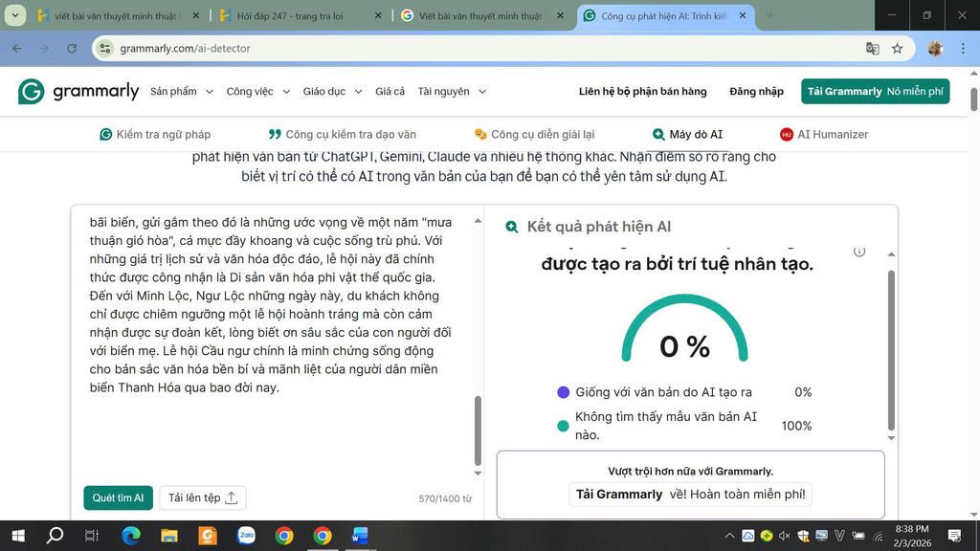Screen dimensions: 980x551
Task: Click the Grammarly logo
Action: (78, 91)
